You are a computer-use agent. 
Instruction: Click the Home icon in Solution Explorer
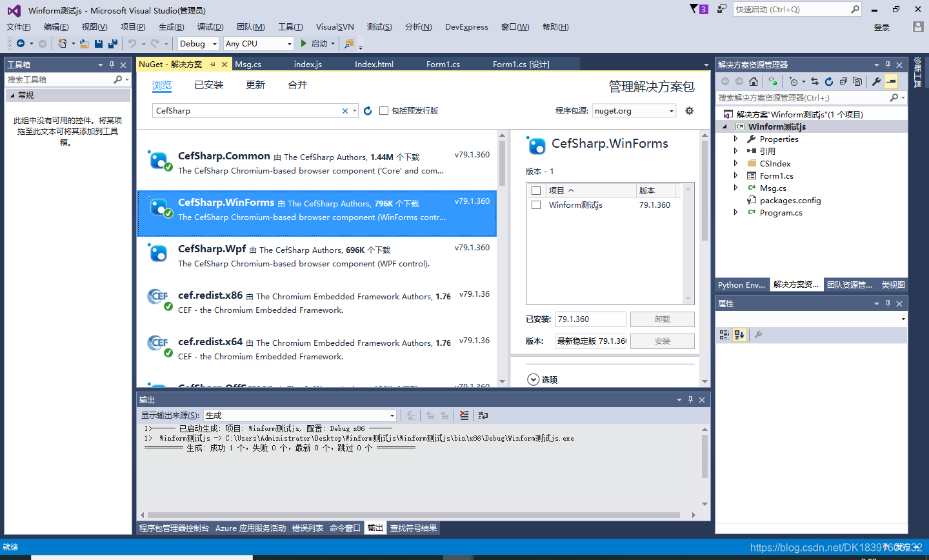(x=753, y=82)
